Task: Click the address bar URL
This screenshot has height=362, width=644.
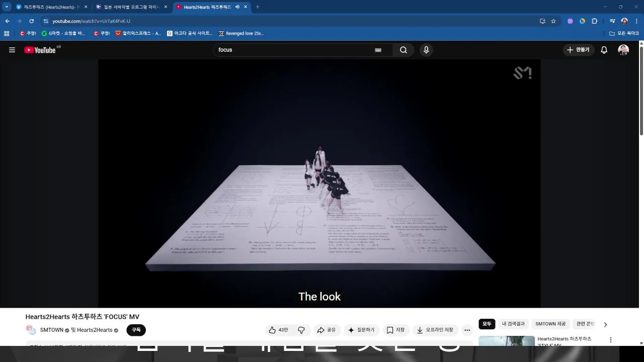Action: point(91,21)
